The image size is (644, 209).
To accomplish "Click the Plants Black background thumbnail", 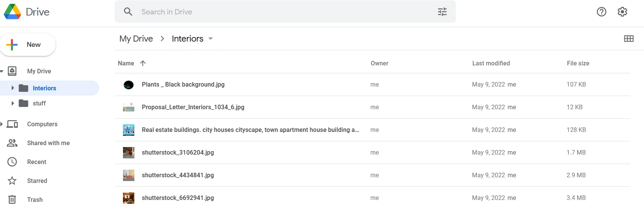I will [129, 85].
